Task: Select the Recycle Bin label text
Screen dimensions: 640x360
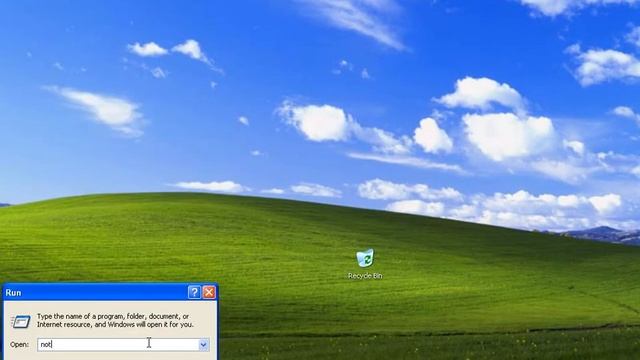Action: [x=365, y=276]
